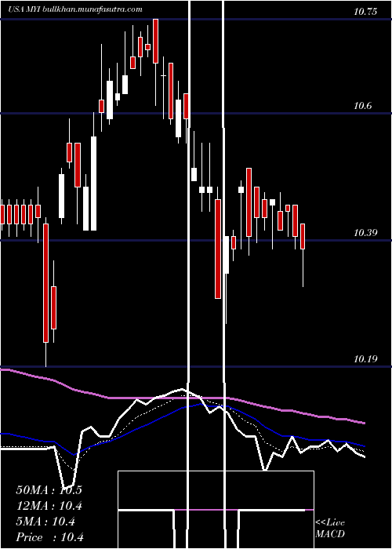This screenshot has width=392, height=549.
Task: Click the 5MA : 10.4 readout
Action: [45, 522]
